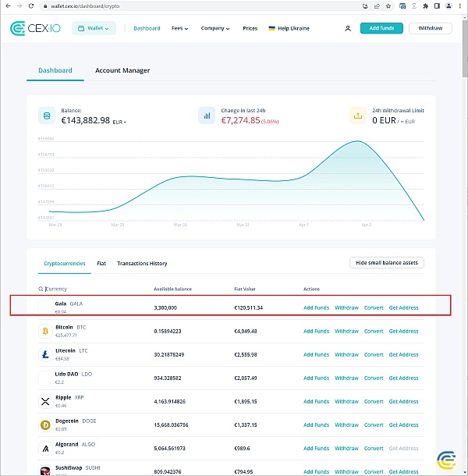
Task: Click Bitcoin fiat value €4,049.48
Action: (246, 331)
